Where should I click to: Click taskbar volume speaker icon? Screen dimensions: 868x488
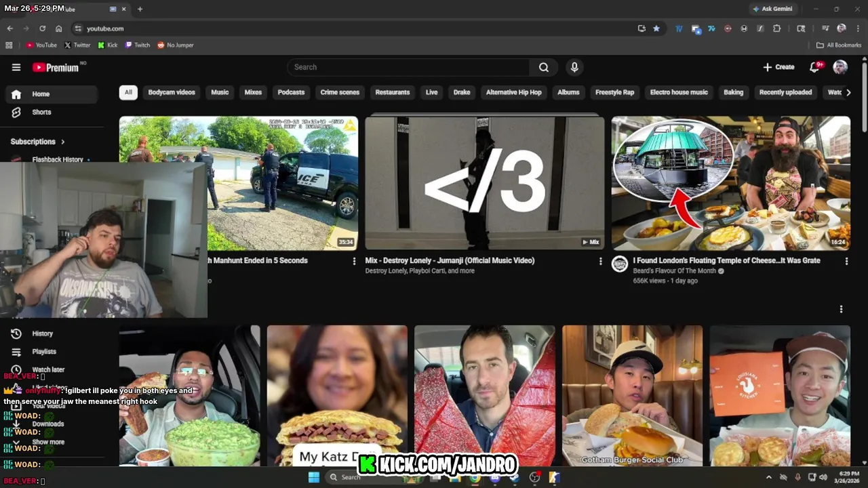(x=823, y=477)
